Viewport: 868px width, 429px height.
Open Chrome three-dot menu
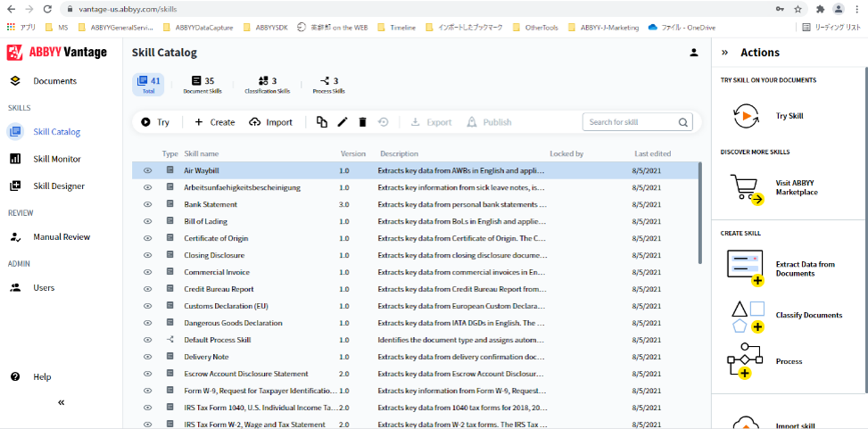point(858,9)
